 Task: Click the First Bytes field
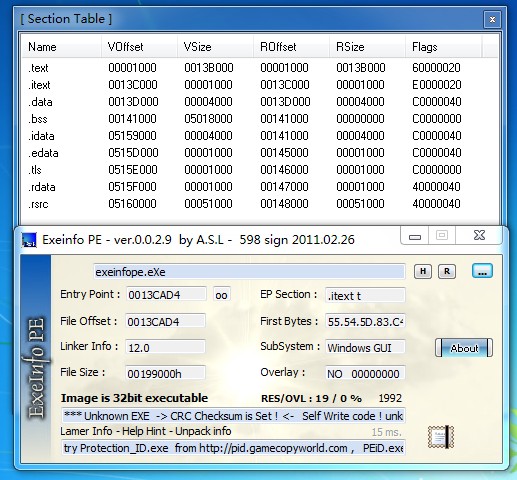point(365,321)
